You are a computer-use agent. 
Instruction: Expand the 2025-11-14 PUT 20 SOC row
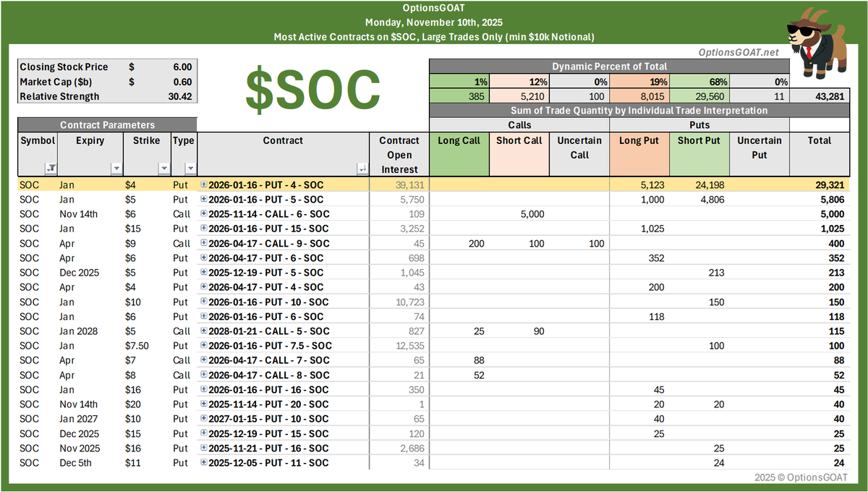(204, 404)
